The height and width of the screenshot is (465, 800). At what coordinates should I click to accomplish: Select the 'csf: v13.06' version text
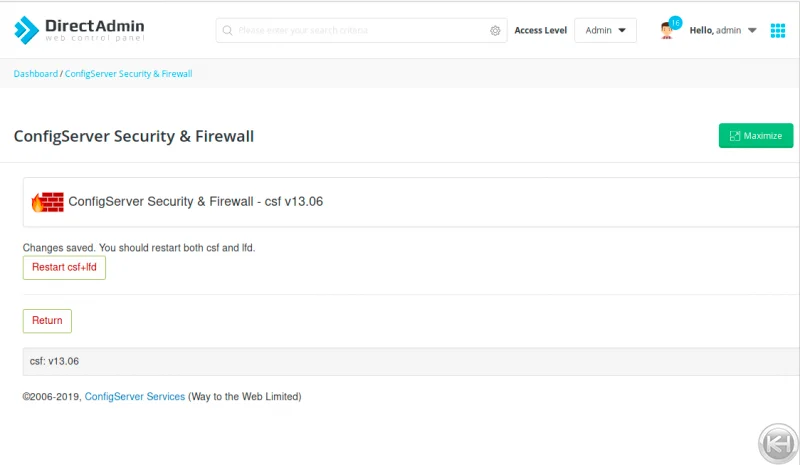55,361
